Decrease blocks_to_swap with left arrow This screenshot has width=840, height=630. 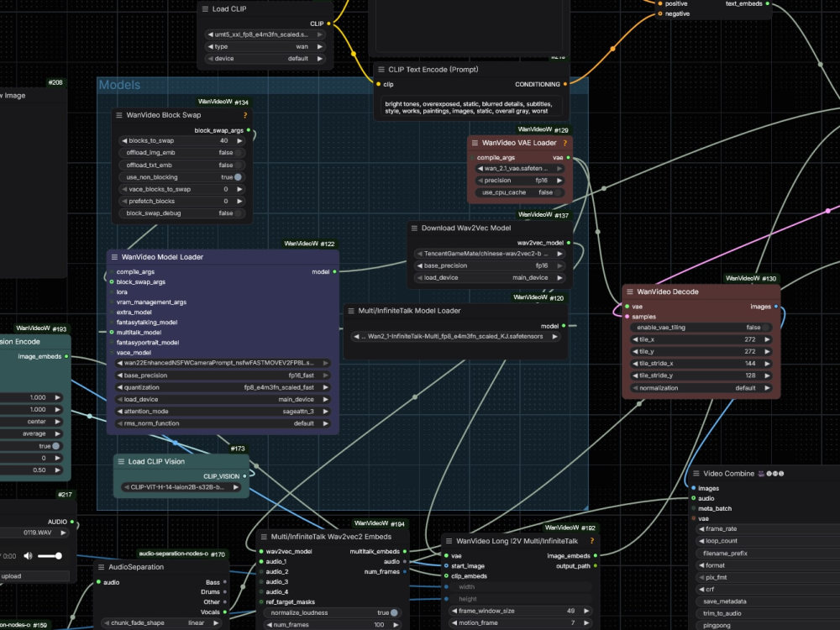coord(124,141)
